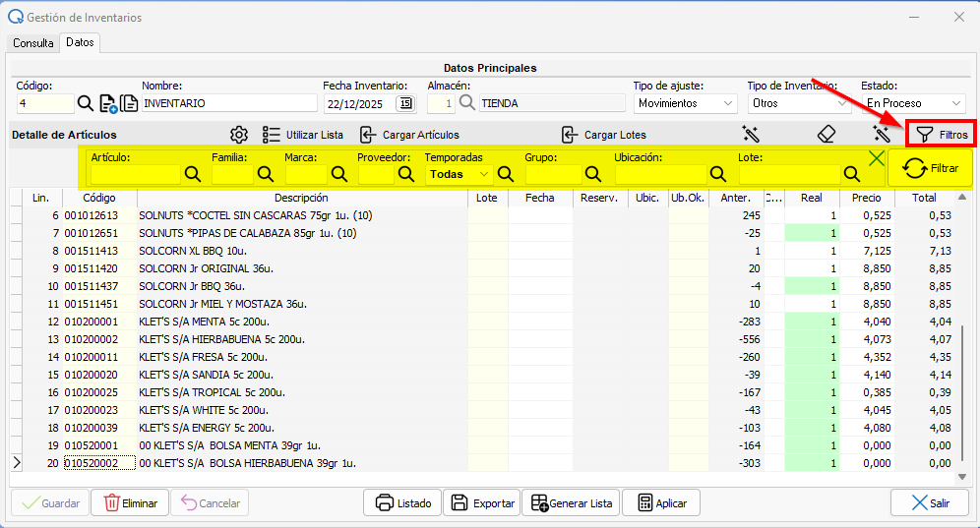Click the Grupo filter magnifier icon
The image size is (980, 528).
[593, 174]
